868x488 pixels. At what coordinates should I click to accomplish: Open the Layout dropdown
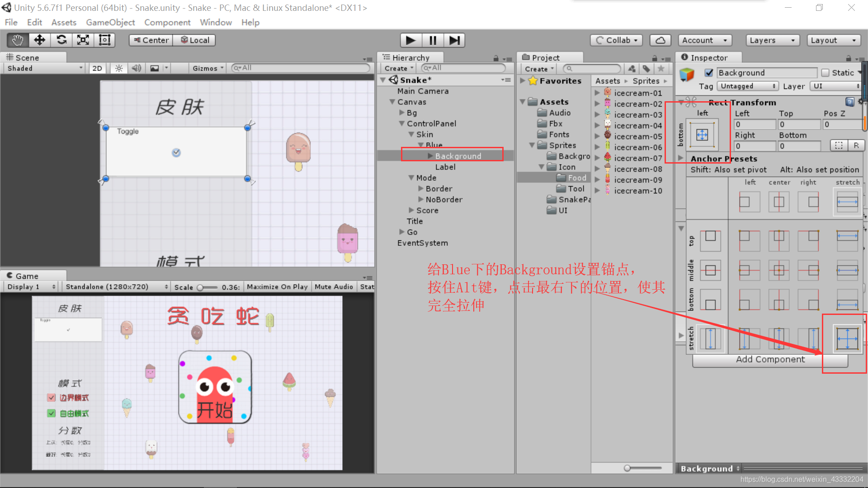click(834, 40)
